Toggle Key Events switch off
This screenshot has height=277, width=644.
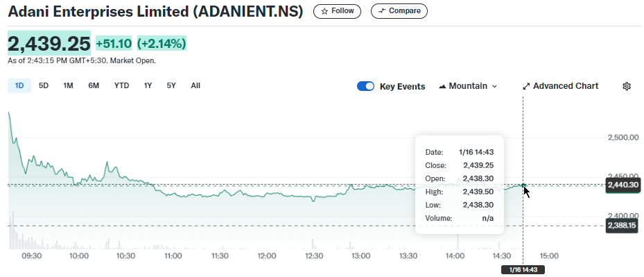point(365,86)
